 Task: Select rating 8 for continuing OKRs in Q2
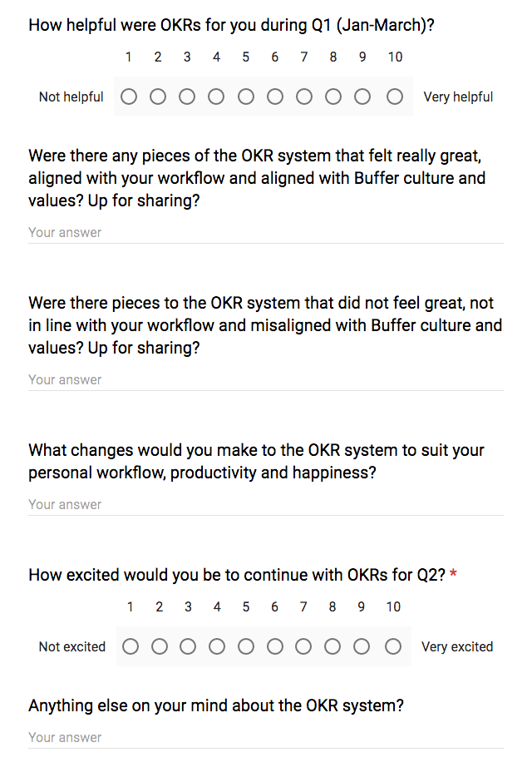[332, 646]
